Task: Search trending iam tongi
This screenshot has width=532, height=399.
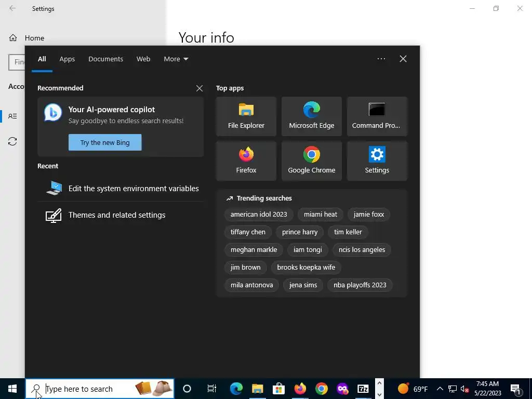Action: 308,250
